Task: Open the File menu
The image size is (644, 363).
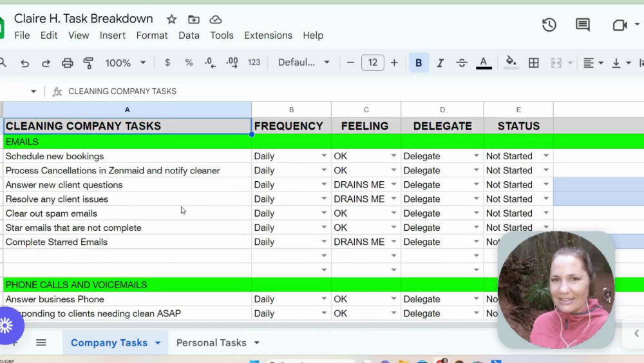Action: [22, 35]
